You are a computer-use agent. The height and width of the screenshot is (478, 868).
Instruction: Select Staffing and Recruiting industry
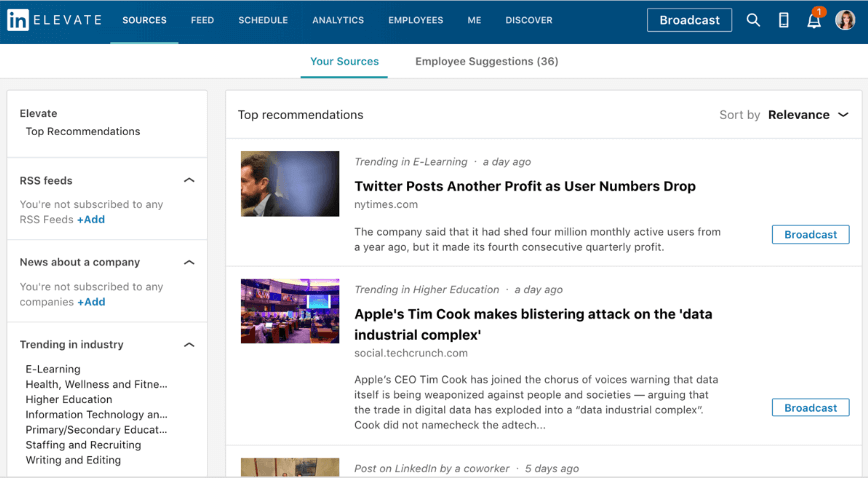[x=83, y=445]
